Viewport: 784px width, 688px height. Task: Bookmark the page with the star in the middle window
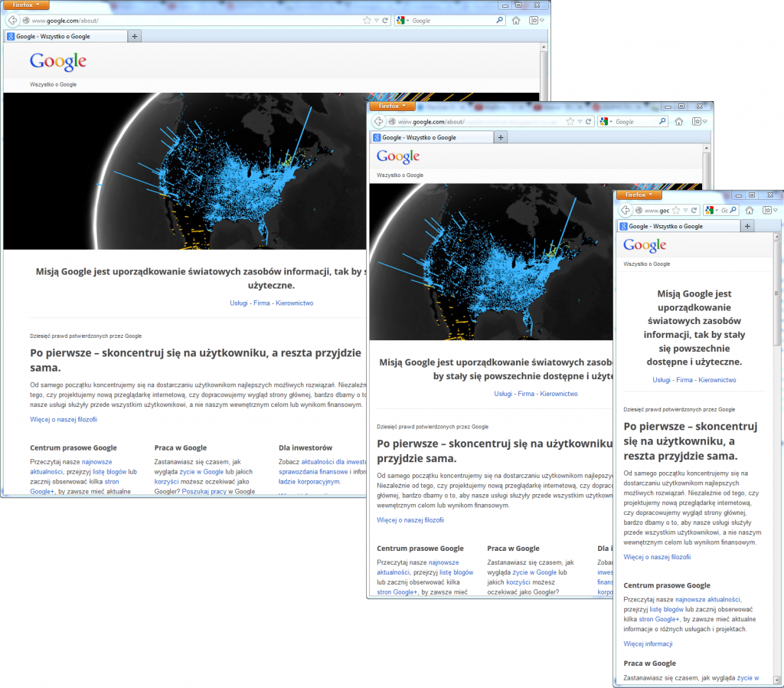pos(570,122)
